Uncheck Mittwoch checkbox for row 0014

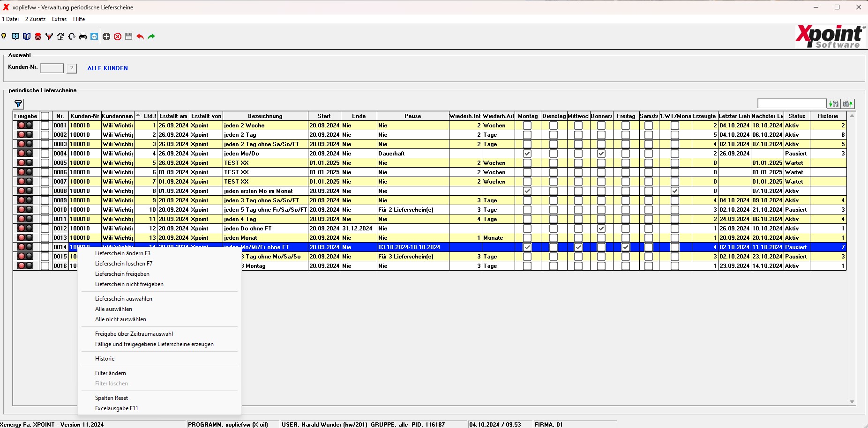[x=578, y=247]
